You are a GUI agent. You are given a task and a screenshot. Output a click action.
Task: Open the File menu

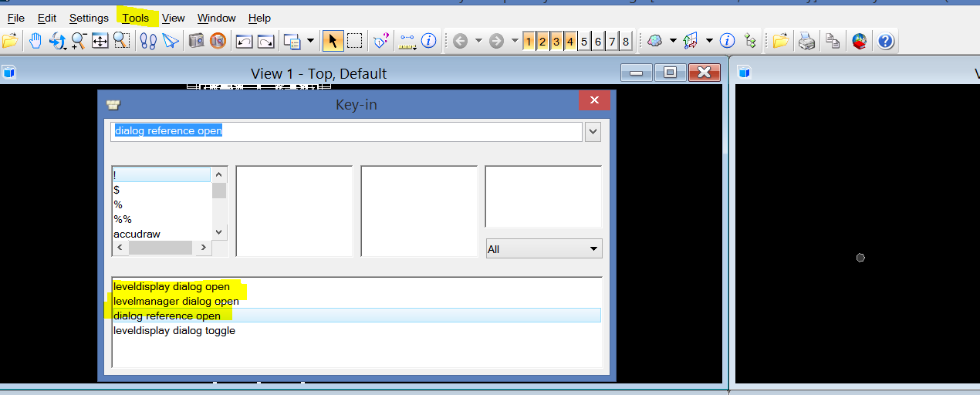pyautogui.click(x=15, y=18)
